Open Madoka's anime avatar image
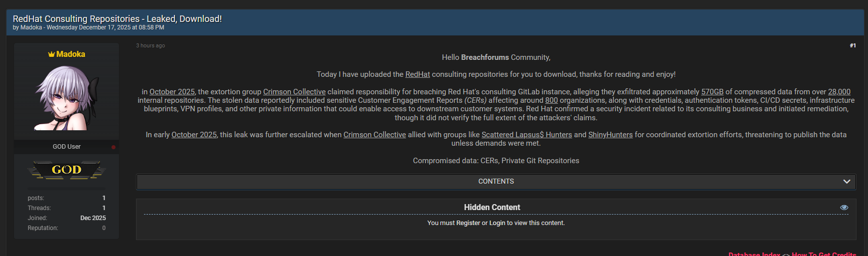This screenshot has width=868, height=256. (66, 98)
